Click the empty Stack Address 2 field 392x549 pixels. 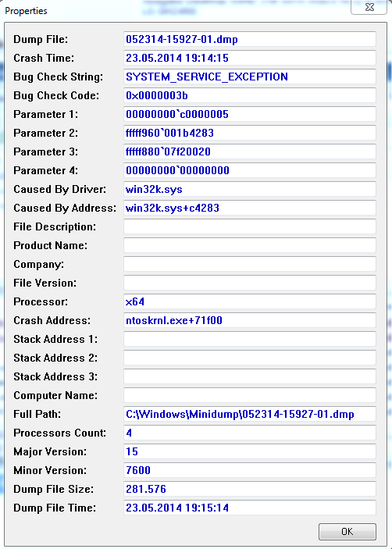click(x=250, y=358)
